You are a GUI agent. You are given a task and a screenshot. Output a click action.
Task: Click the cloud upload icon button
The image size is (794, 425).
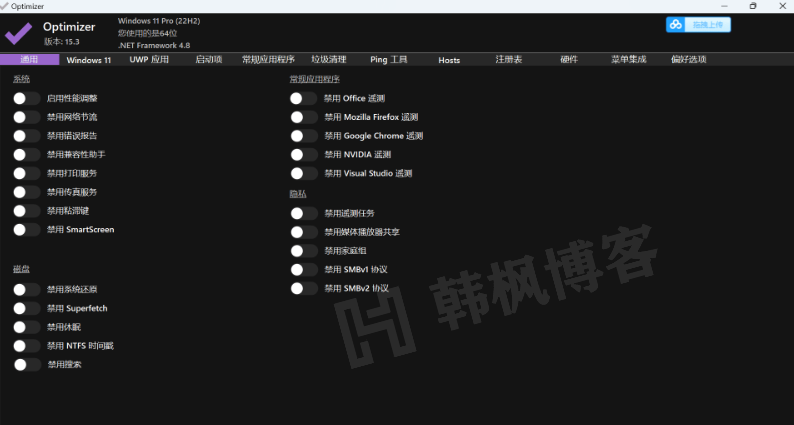[676, 24]
